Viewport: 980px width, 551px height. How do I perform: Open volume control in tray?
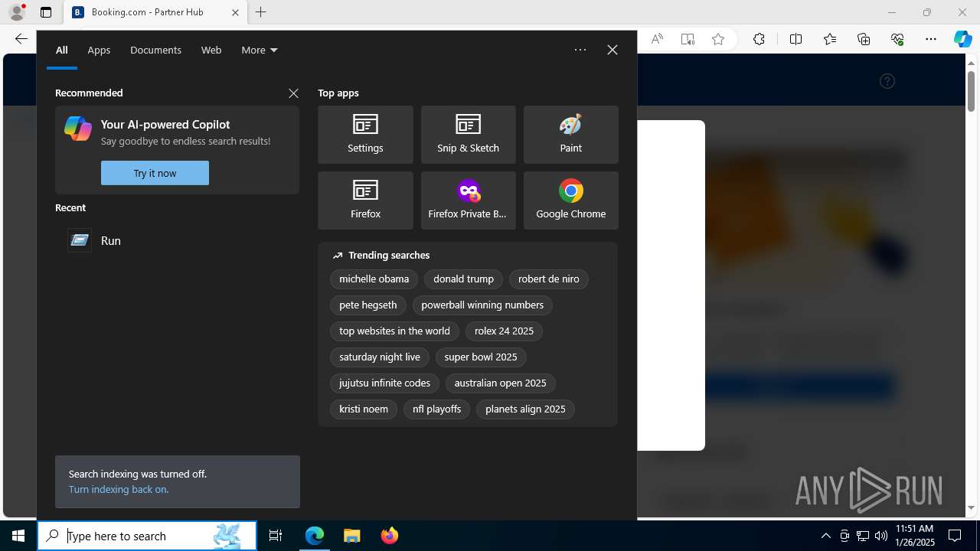(881, 536)
